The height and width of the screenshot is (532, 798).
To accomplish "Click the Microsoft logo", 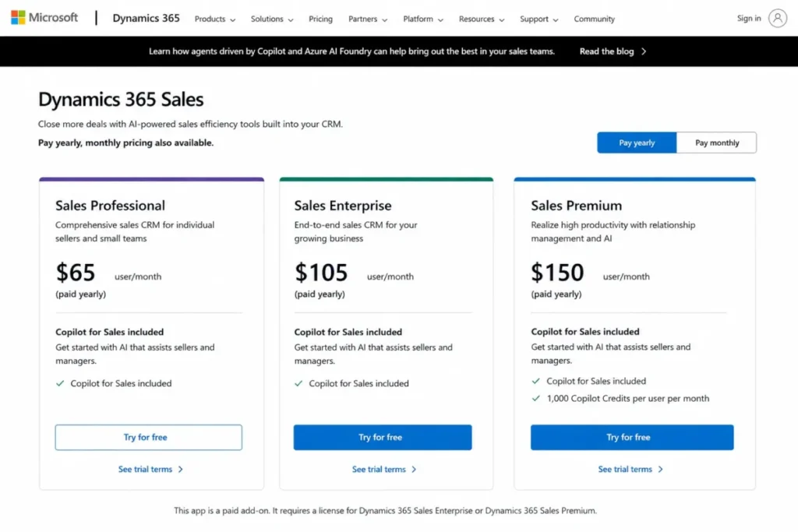I will tap(44, 18).
